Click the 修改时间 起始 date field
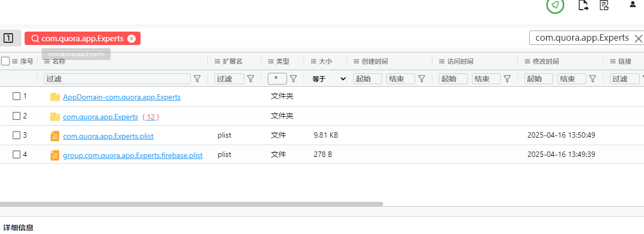Viewport: 644px width, 234px height. tap(539, 79)
